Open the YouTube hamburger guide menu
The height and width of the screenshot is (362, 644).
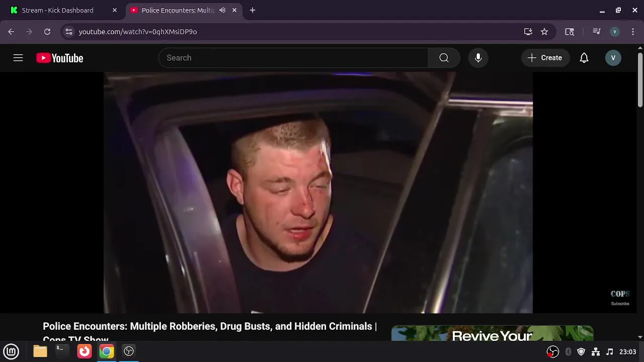pyautogui.click(x=18, y=58)
